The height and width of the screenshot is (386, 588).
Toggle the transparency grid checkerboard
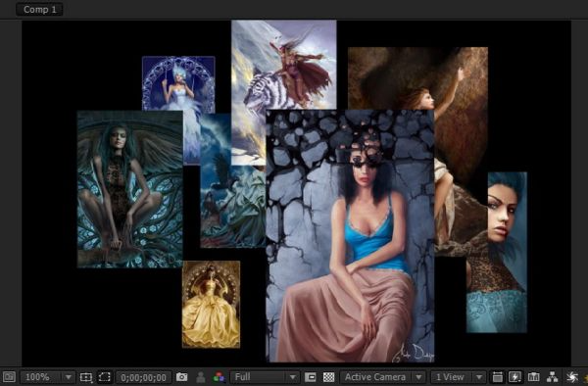pyautogui.click(x=329, y=377)
